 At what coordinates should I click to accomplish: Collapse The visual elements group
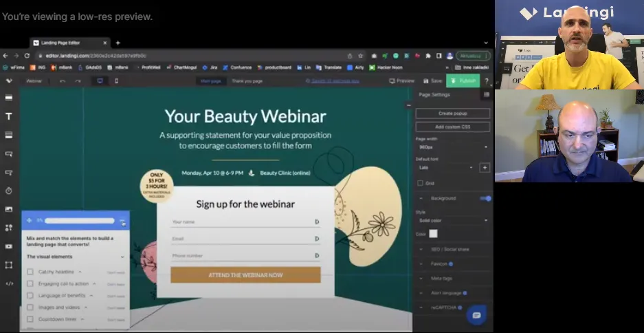[x=122, y=257]
